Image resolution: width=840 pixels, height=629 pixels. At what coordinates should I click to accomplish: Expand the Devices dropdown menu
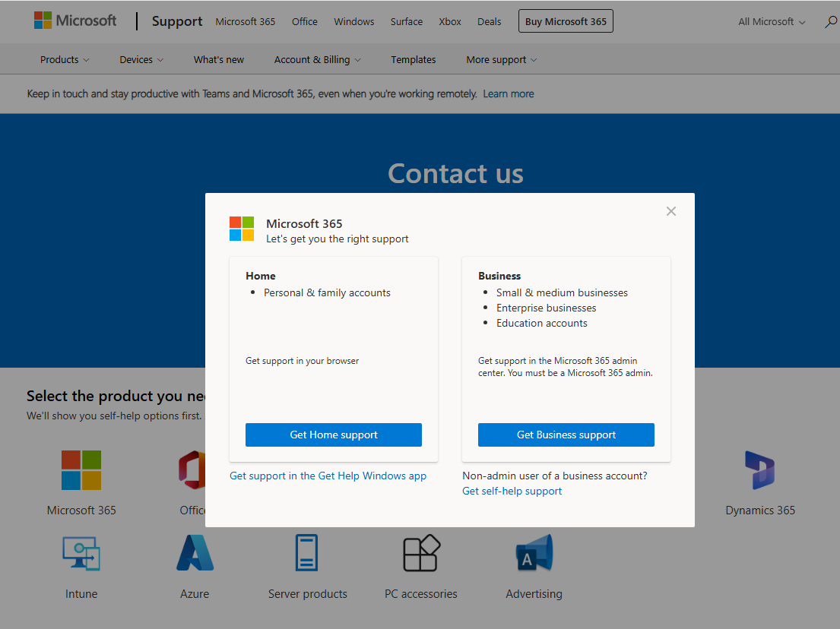pyautogui.click(x=141, y=59)
